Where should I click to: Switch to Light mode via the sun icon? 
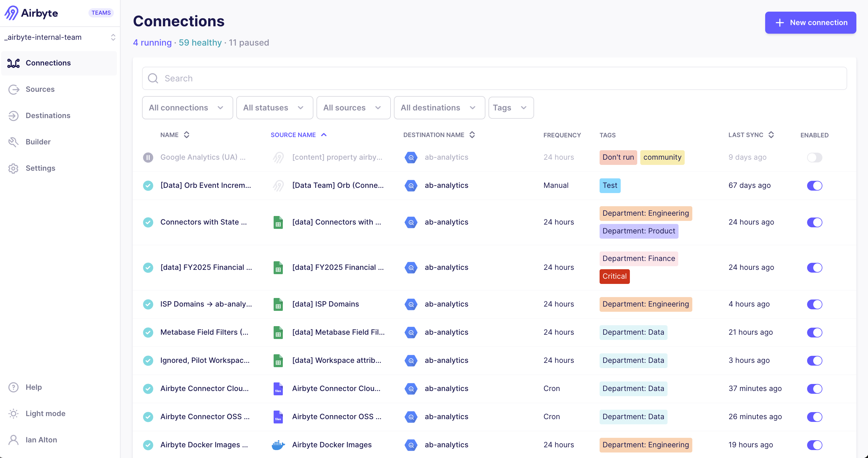tap(13, 413)
